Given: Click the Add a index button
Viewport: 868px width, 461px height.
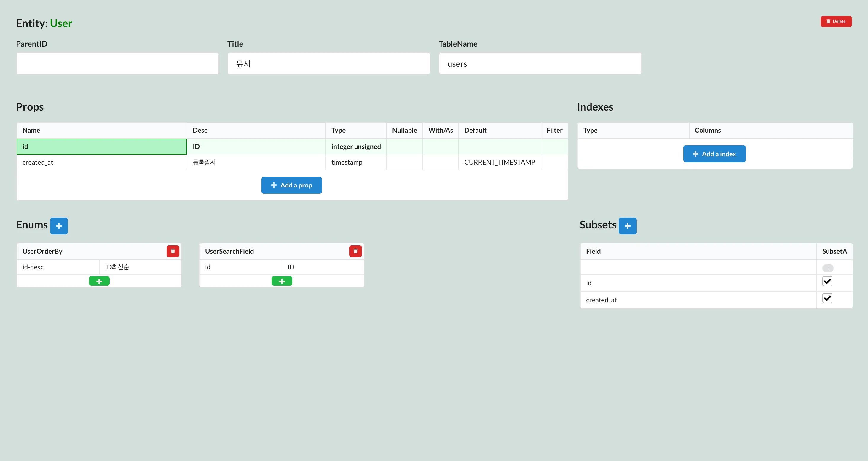Looking at the screenshot, I should (x=714, y=154).
